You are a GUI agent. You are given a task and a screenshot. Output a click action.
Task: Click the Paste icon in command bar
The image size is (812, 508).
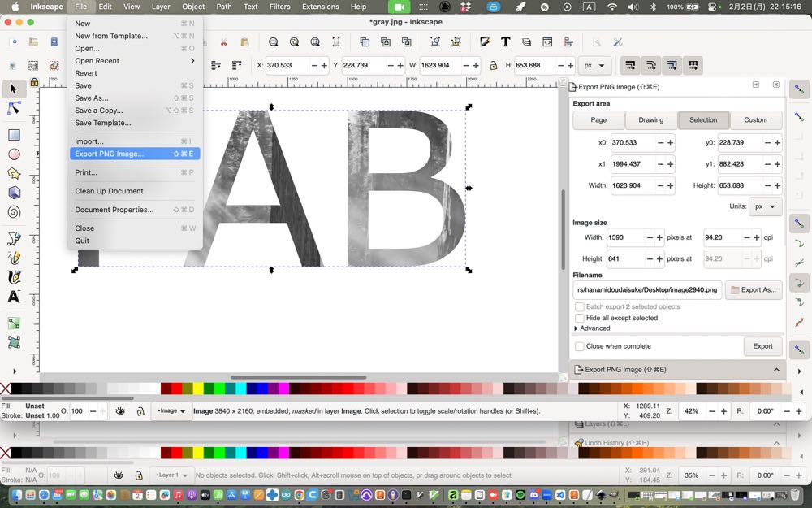(244, 42)
